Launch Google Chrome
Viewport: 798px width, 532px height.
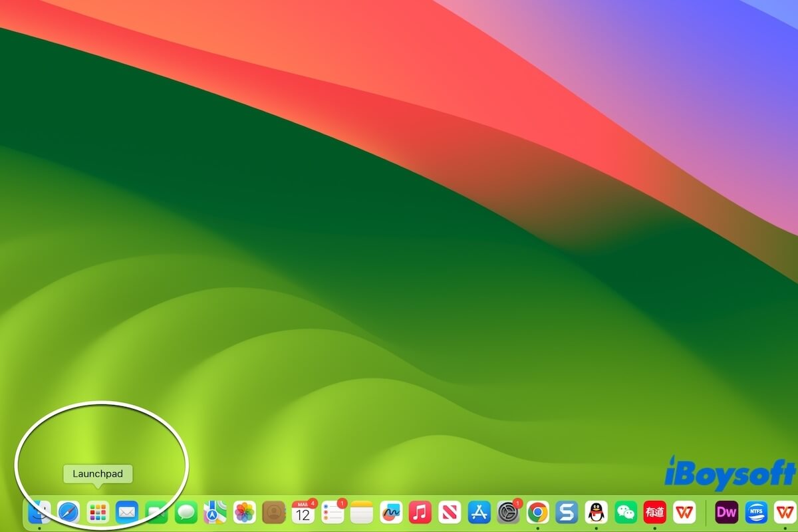point(536,512)
